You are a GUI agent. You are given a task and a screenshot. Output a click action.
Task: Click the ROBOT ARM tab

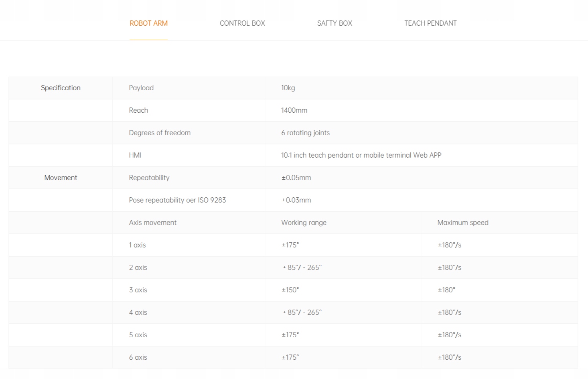(x=148, y=23)
